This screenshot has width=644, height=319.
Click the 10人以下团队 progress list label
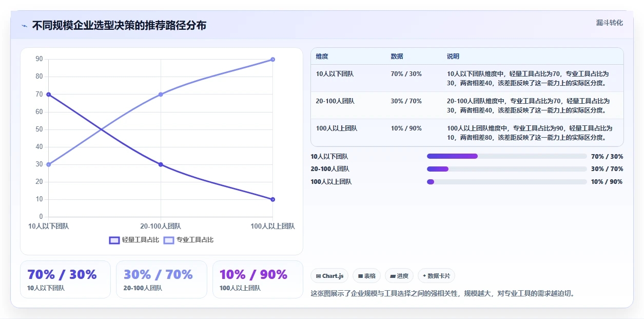click(x=329, y=157)
